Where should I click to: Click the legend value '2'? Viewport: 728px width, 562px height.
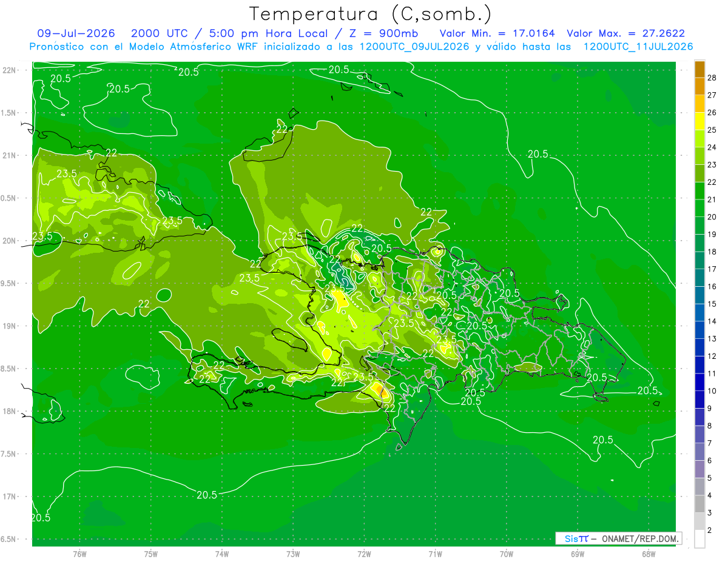tap(710, 530)
